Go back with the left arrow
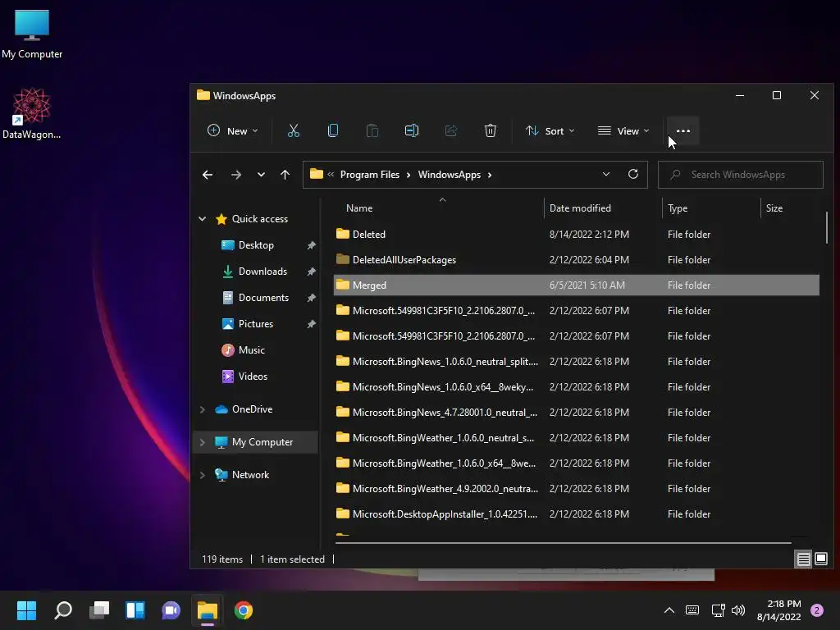Viewport: 840px width, 630px height. 208,175
